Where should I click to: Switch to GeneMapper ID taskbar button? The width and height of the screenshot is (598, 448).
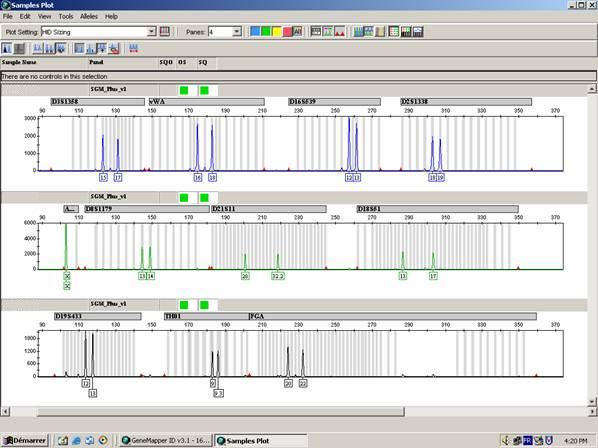point(166,441)
